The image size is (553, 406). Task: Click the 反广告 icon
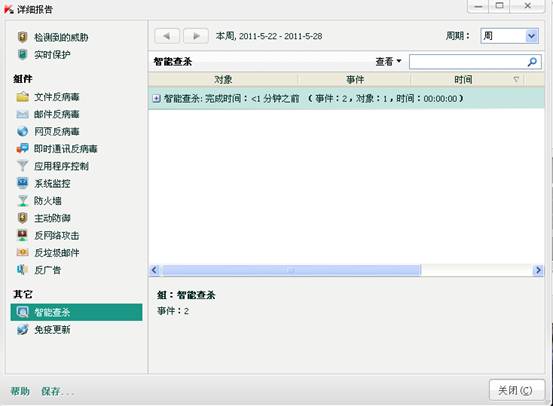(23, 270)
